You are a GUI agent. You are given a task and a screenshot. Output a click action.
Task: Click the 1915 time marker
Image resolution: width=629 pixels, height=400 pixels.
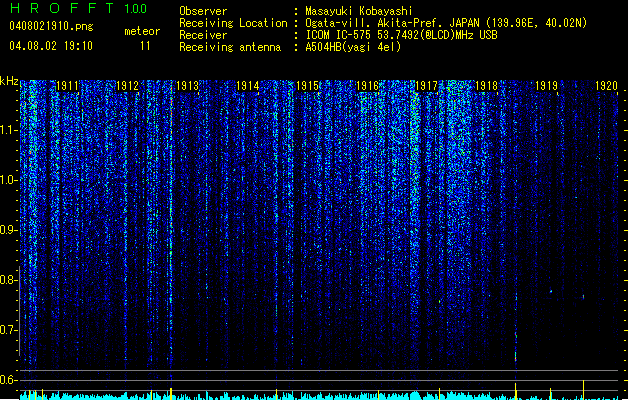(307, 86)
